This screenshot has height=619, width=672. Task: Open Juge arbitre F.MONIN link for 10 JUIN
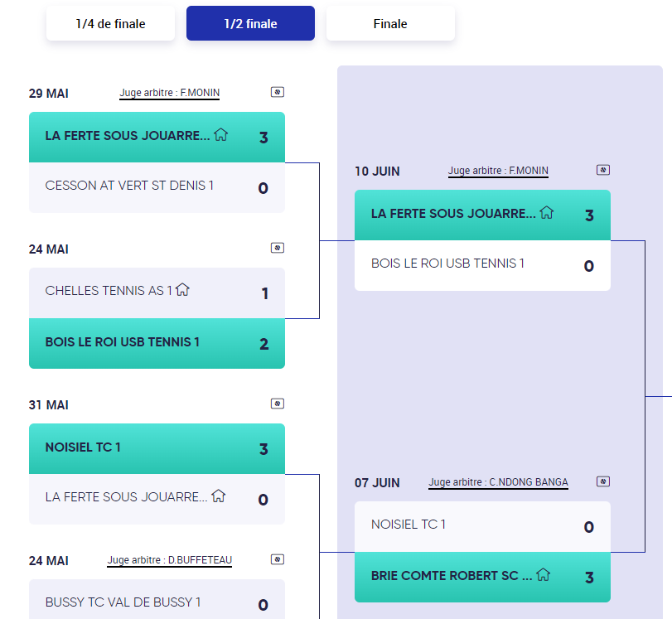click(x=498, y=171)
